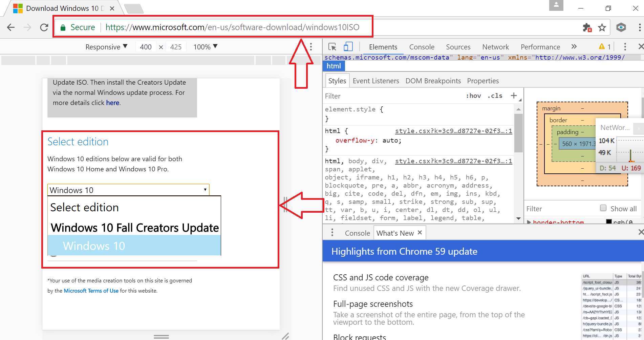
Task: Open the warning count indicator
Action: click(x=605, y=47)
